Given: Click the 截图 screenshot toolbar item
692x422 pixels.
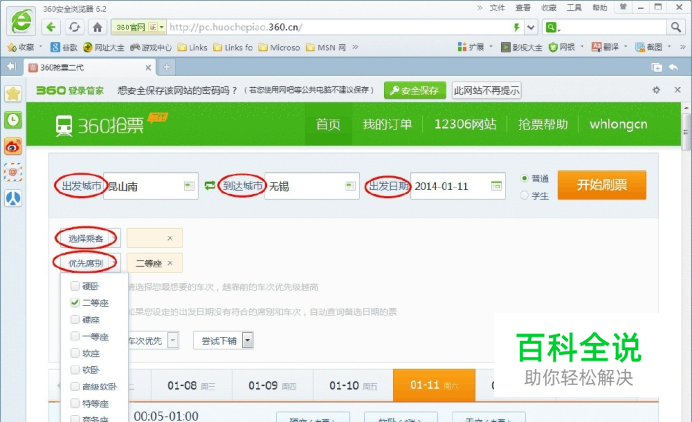Looking at the screenshot, I should [649, 47].
